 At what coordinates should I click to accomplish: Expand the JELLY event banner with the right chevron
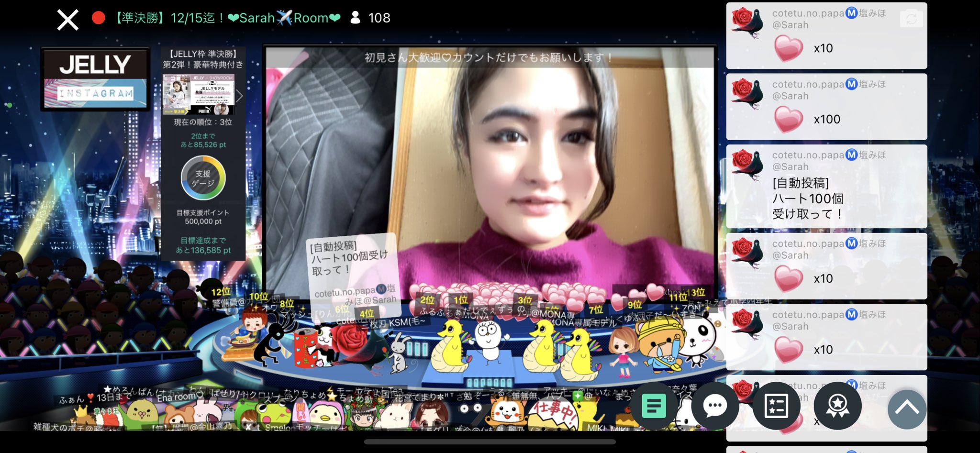(240, 96)
